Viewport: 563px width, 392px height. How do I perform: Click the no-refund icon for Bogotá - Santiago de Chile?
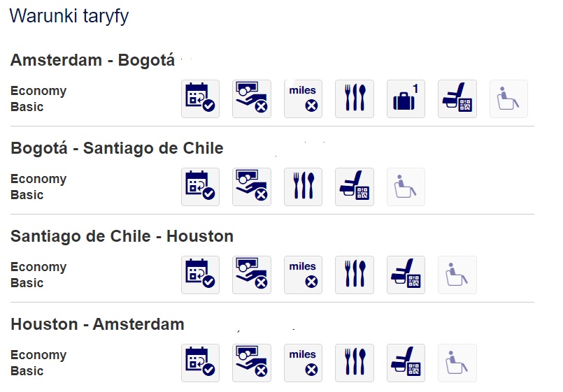point(252,187)
